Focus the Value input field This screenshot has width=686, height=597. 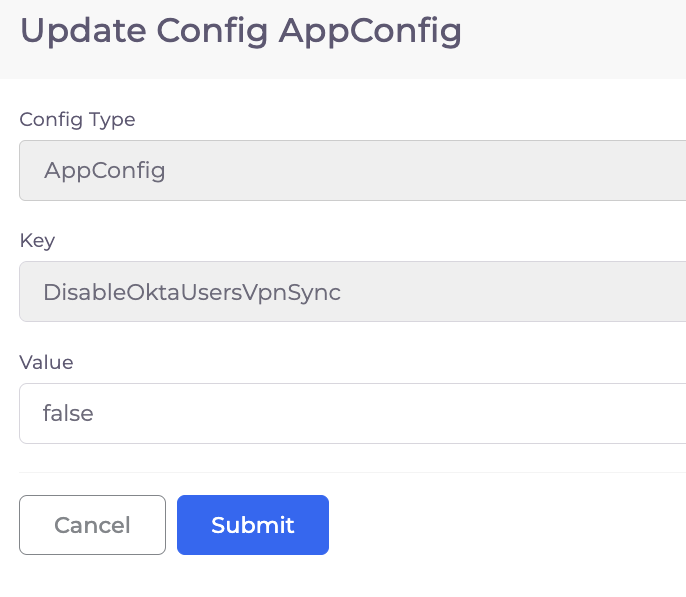coord(353,413)
